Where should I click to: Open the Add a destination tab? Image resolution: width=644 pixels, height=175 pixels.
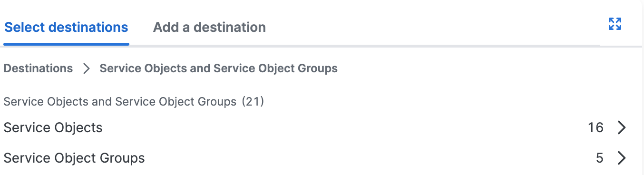pos(209,27)
